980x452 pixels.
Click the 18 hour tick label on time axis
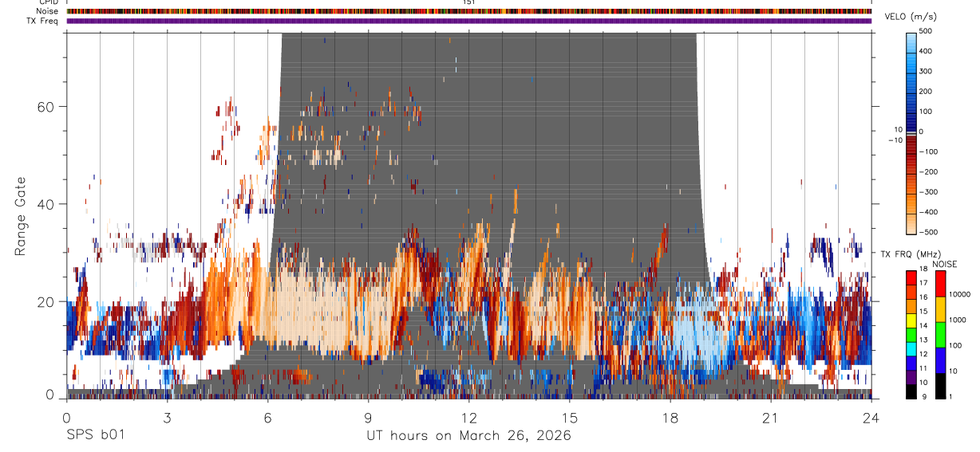pyautogui.click(x=670, y=418)
